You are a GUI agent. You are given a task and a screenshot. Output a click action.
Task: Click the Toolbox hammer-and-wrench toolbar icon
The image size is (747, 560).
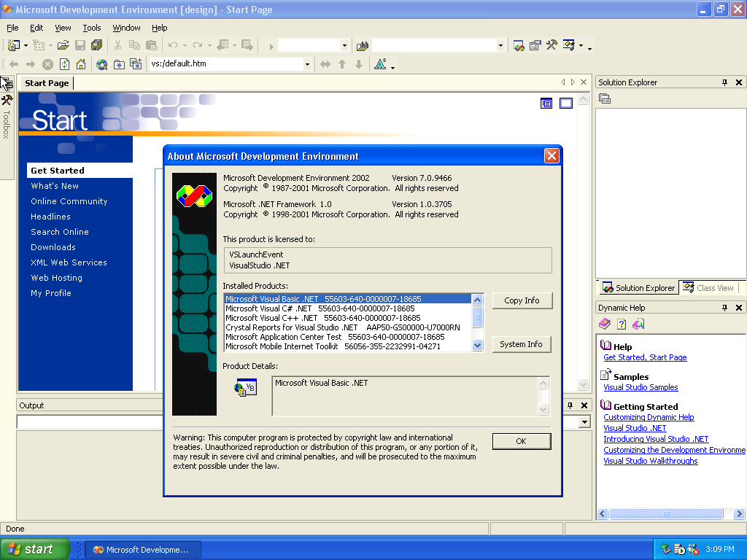point(552,45)
